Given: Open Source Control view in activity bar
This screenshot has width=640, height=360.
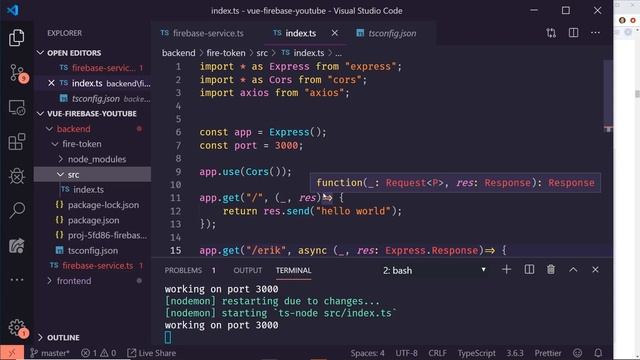Looking at the screenshot, I should click(x=17, y=73).
